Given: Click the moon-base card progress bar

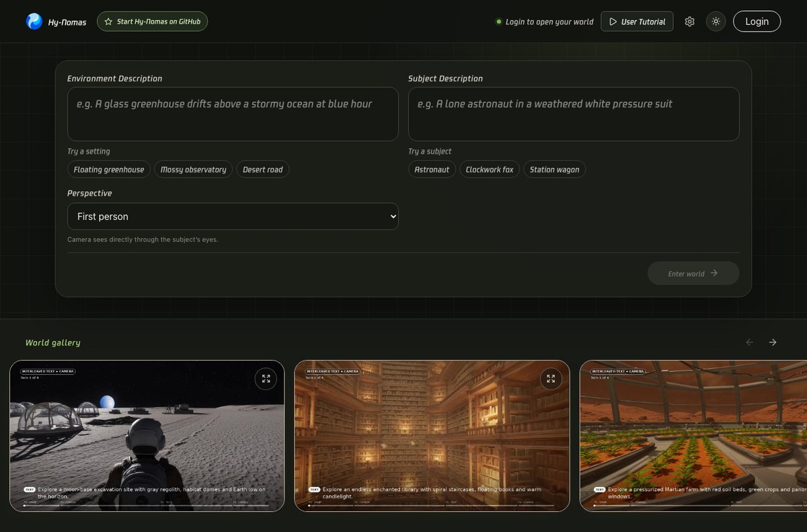Looking at the screenshot, I should 146,505.
